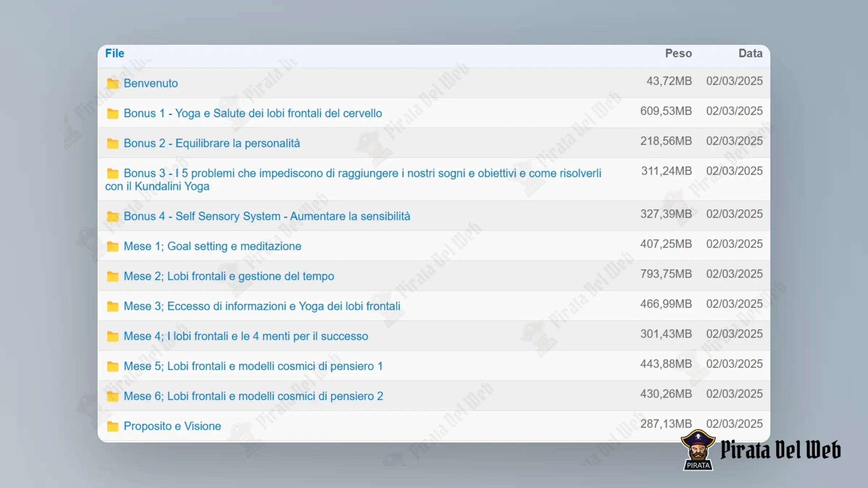
Task: Open Mese 3; Eccesso di informazioni folder
Action: click(x=262, y=306)
